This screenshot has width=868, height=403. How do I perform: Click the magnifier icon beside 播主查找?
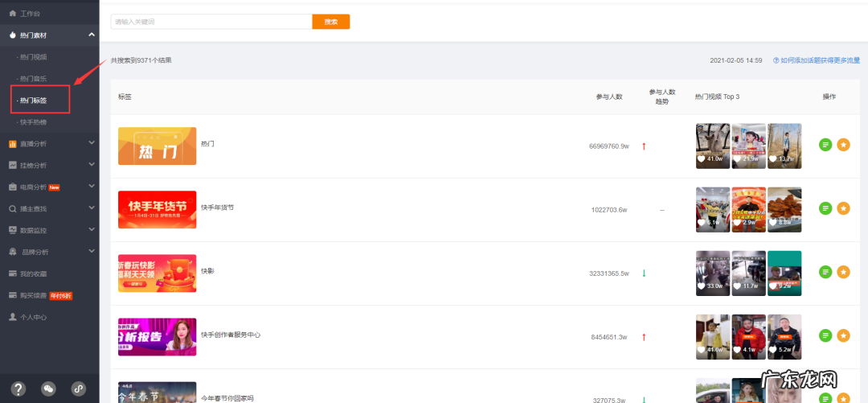coord(12,209)
